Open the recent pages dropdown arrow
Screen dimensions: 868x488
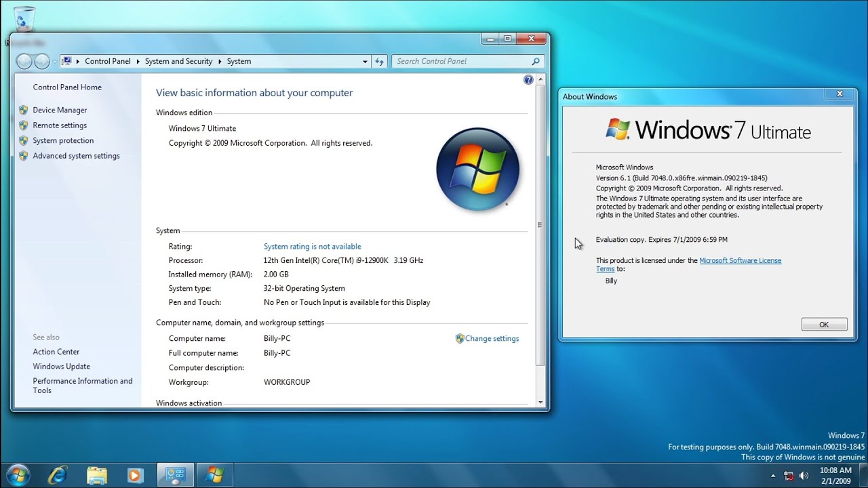coord(54,61)
